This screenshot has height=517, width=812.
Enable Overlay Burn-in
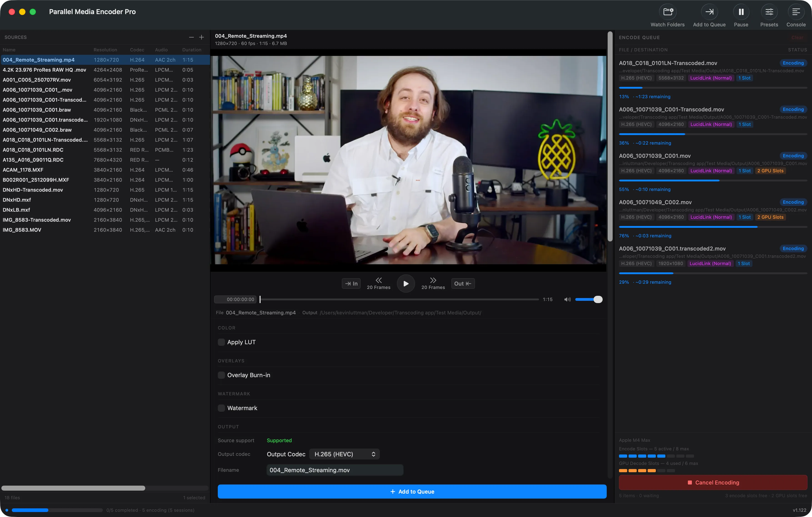(x=221, y=375)
